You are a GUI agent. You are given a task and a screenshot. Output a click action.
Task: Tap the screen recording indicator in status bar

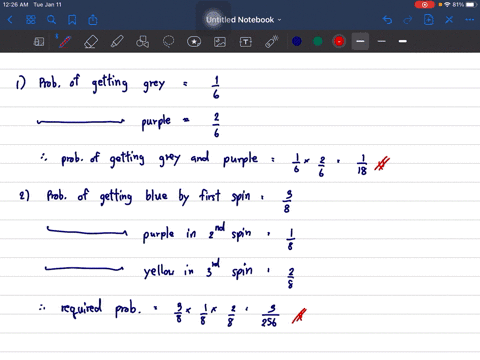424,5
